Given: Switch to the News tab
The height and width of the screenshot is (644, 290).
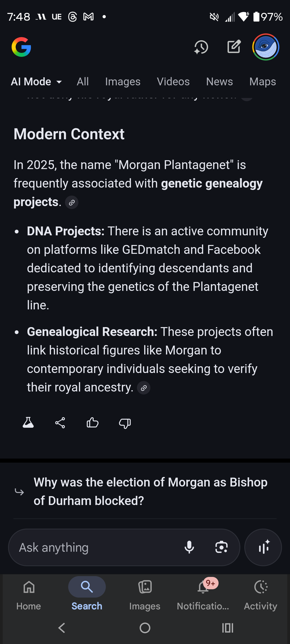Looking at the screenshot, I should (219, 81).
